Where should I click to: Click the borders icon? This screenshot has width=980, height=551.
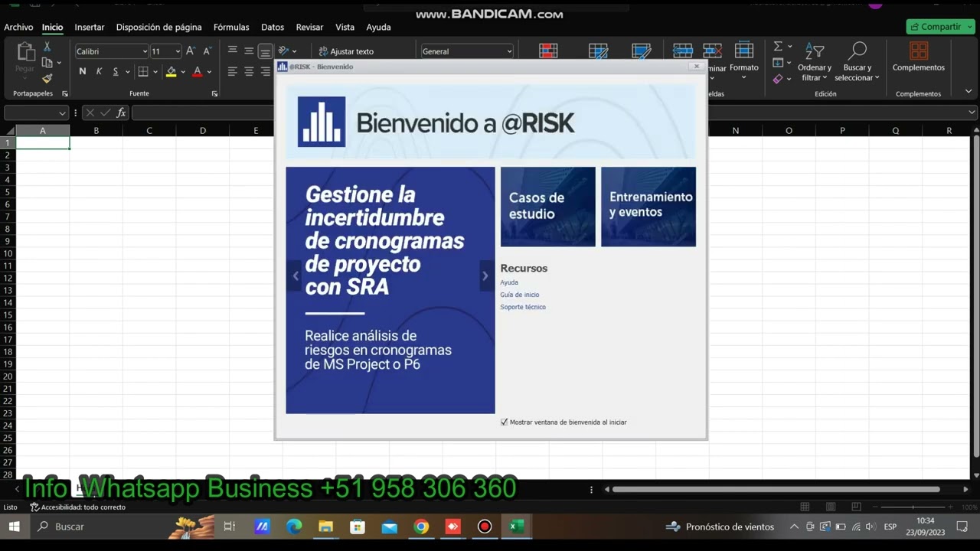pyautogui.click(x=143, y=72)
